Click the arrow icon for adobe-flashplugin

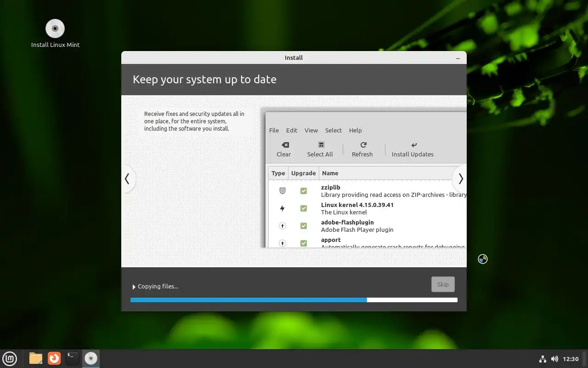(x=283, y=226)
